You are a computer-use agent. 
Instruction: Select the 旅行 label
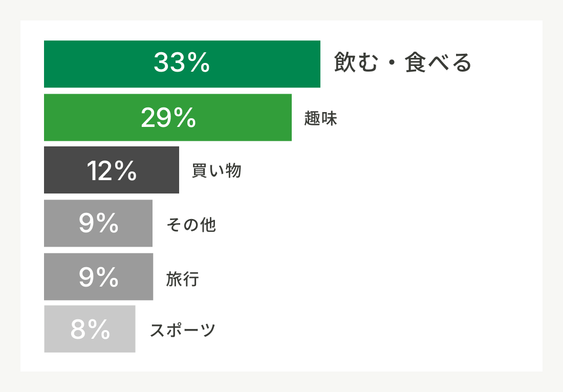click(x=182, y=279)
